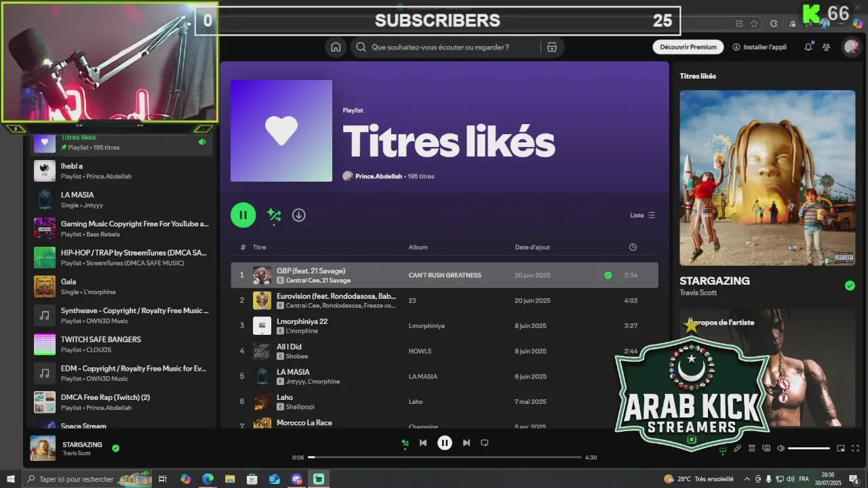Select Laho track row
Viewport: 868px width, 488px height.
[444, 401]
